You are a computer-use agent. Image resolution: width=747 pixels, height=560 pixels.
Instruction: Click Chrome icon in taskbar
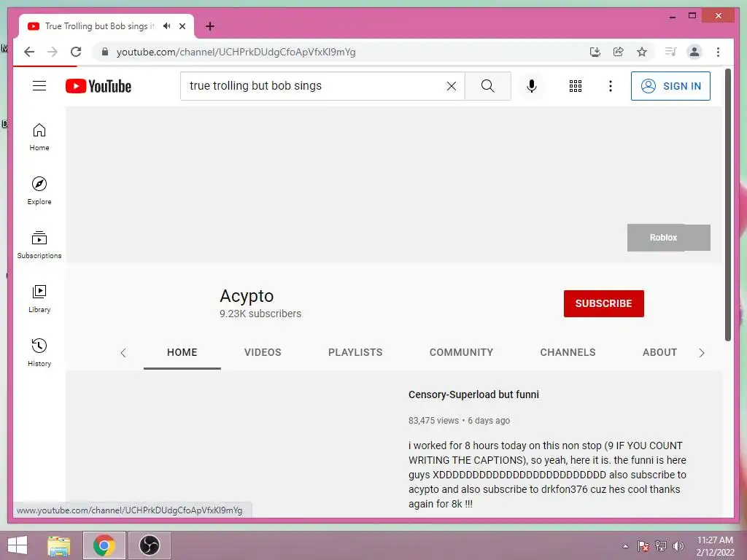pos(104,545)
